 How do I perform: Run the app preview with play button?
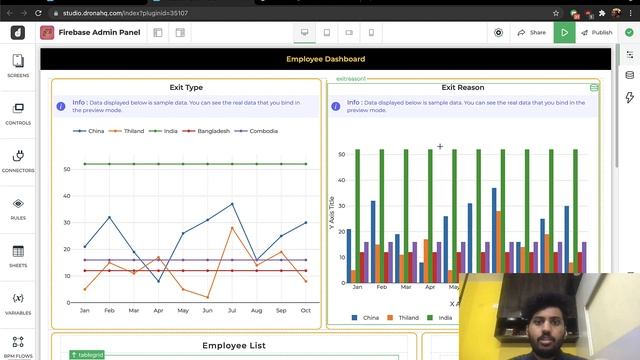click(564, 32)
